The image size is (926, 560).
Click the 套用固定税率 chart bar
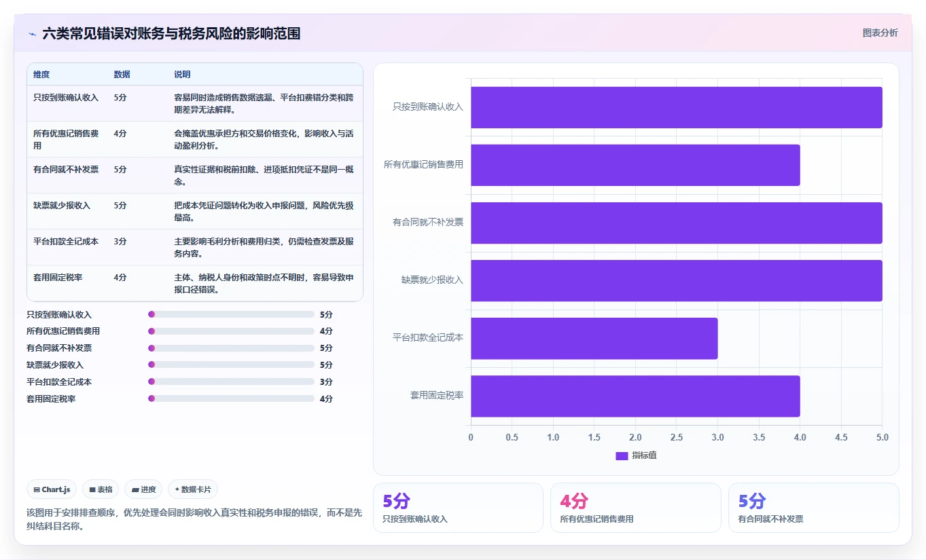[635, 396]
